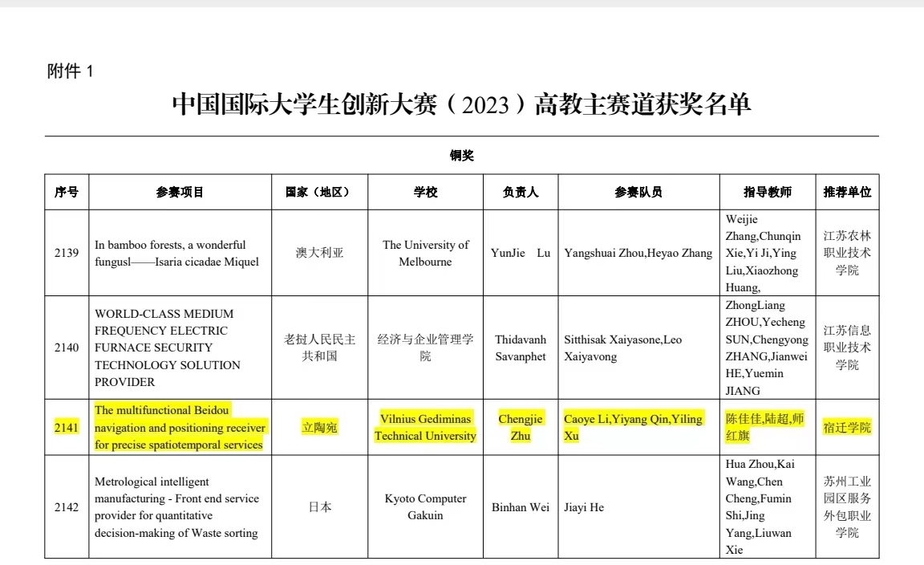This screenshot has width=924, height=565.
Task: Select the Binhan Wei leader cell
Action: tap(521, 507)
